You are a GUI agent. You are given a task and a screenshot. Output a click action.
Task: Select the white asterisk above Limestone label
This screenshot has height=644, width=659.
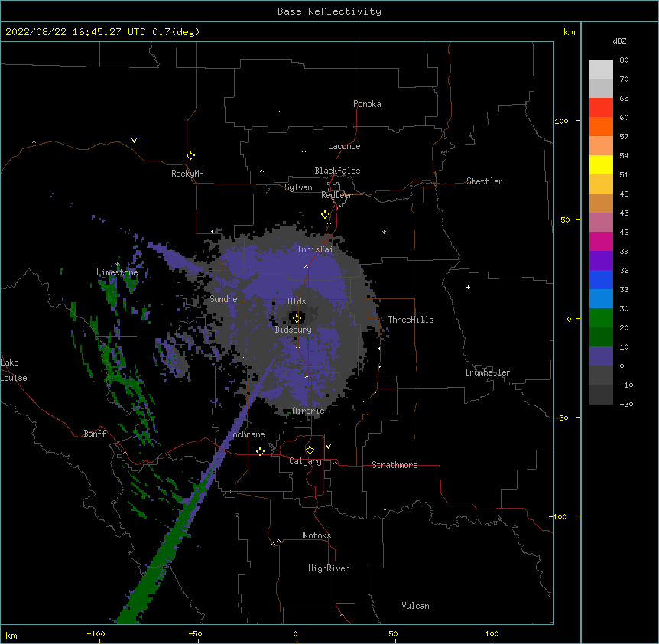tap(118, 265)
